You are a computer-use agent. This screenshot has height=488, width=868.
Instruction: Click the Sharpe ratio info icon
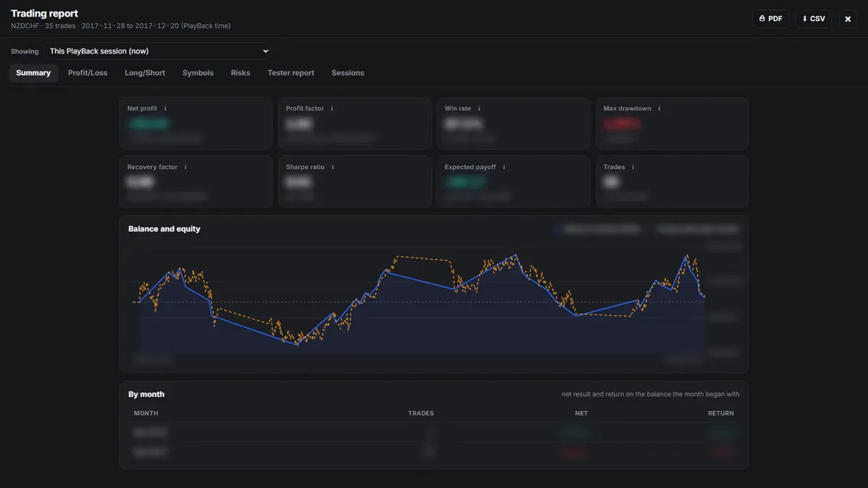tap(333, 167)
